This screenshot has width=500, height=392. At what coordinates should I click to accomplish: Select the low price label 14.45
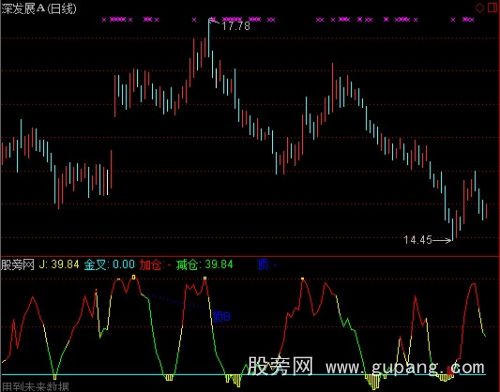(x=418, y=240)
